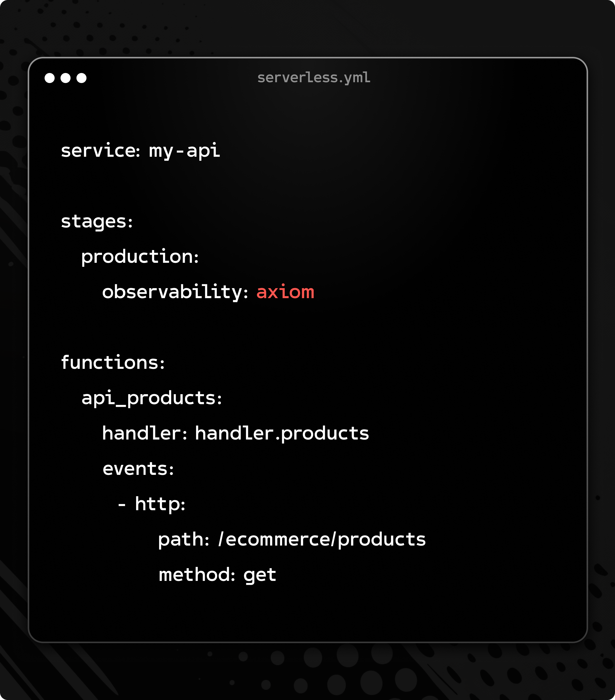Place cursor on the "my-api" value
Screen dimensions: 615x700
pyautogui.click(x=184, y=151)
